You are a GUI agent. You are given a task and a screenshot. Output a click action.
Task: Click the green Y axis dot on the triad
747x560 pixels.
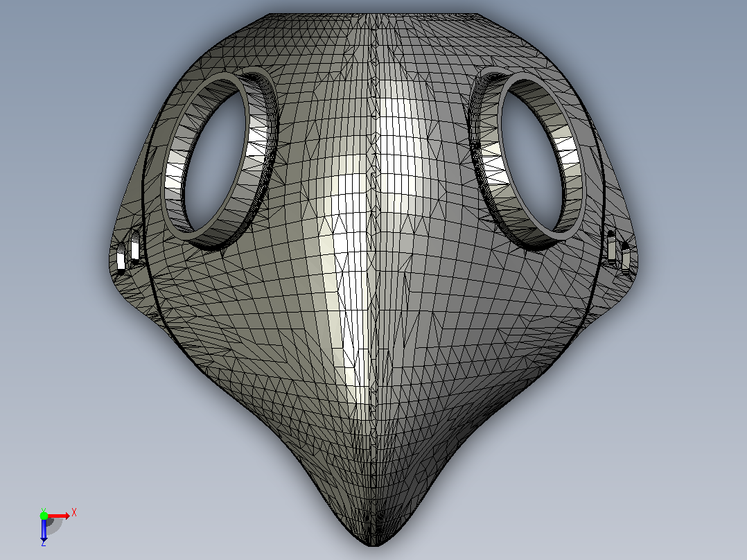click(44, 516)
